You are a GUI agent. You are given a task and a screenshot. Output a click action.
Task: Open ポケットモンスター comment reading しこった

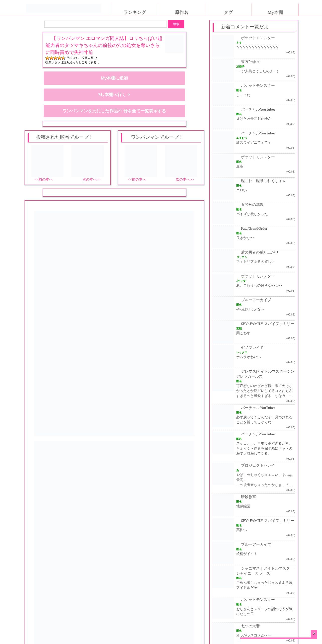254,94
